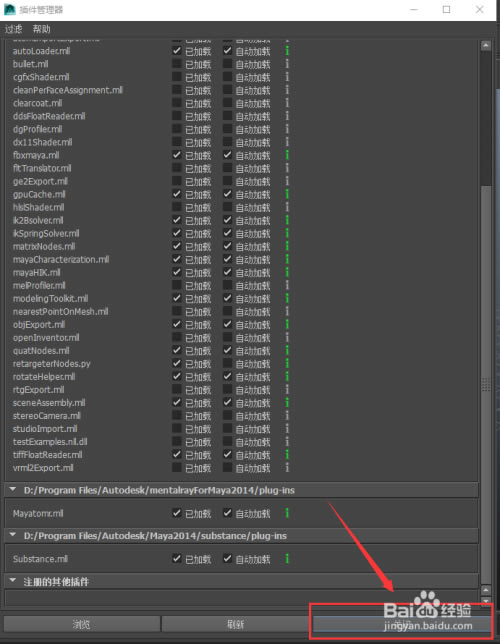Show melProfiler.mll info icon
This screenshot has width=500, height=644.
point(287,285)
